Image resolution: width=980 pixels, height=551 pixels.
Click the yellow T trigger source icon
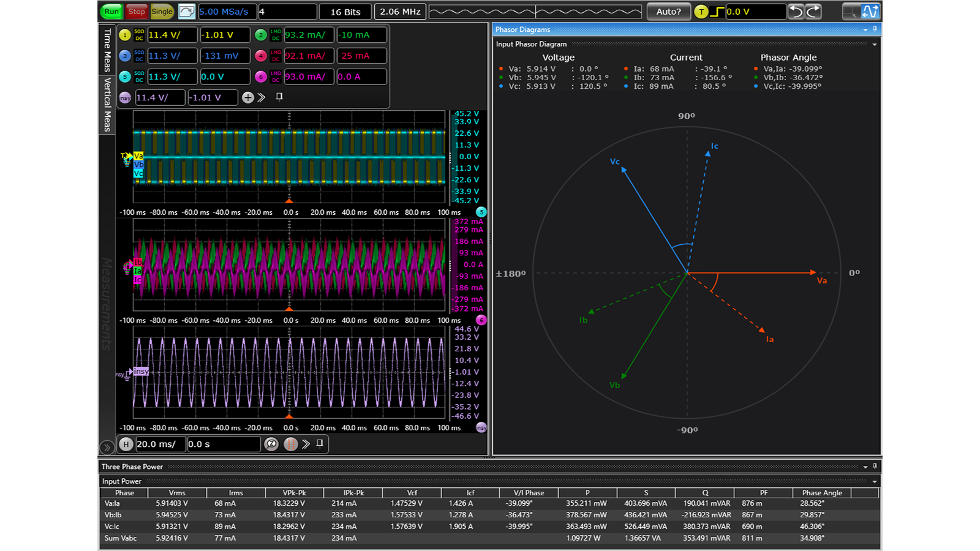(x=701, y=11)
